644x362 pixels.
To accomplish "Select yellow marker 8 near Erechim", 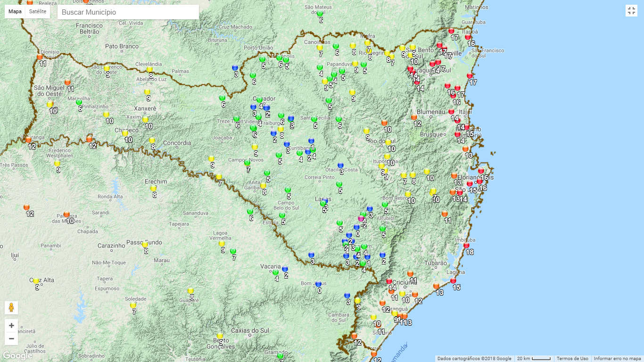I will (153, 188).
